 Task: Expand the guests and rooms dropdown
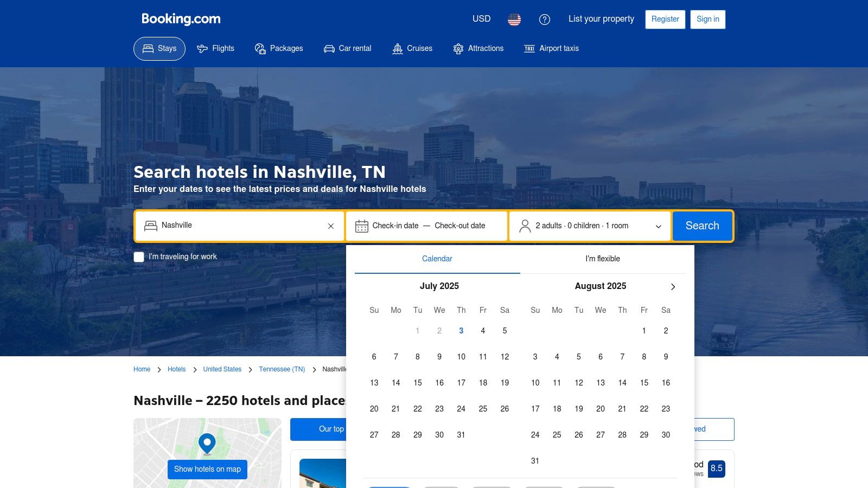point(590,226)
